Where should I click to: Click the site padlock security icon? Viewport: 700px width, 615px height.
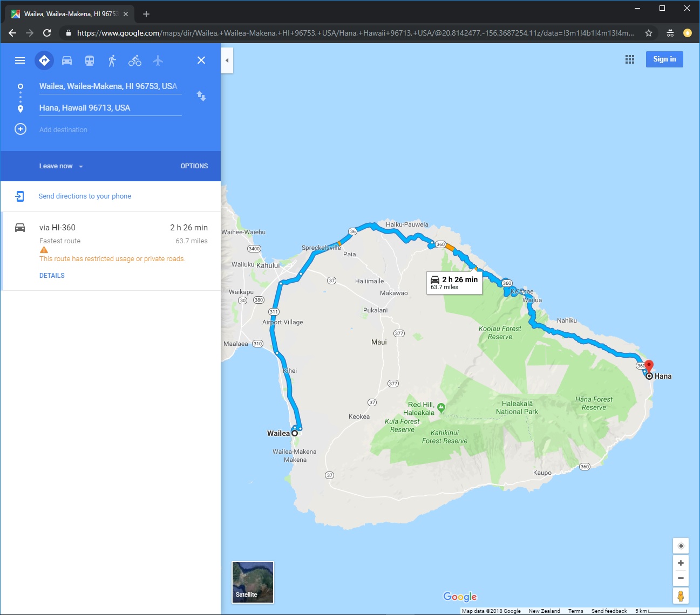click(x=68, y=33)
